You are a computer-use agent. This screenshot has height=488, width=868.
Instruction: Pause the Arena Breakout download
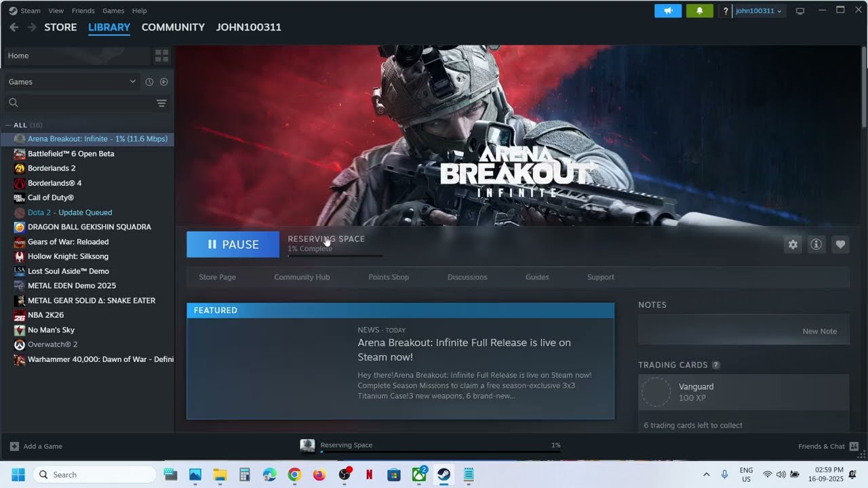click(233, 244)
